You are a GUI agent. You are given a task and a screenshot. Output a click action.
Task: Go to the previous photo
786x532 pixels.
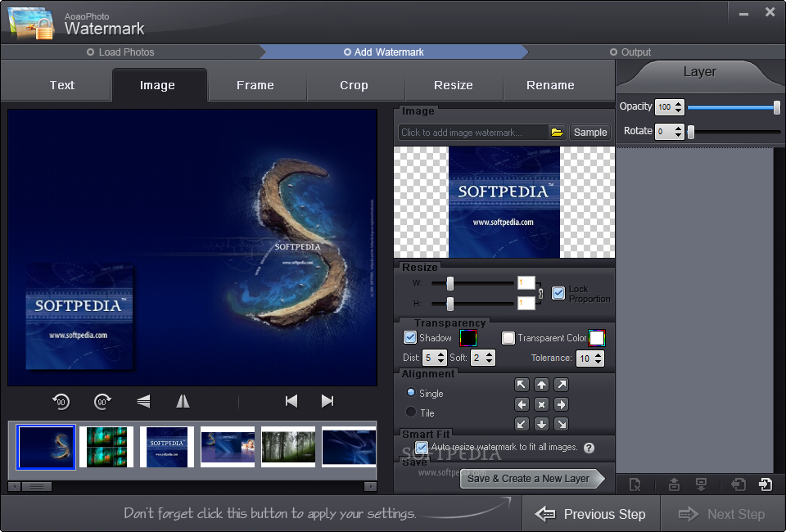(x=291, y=401)
